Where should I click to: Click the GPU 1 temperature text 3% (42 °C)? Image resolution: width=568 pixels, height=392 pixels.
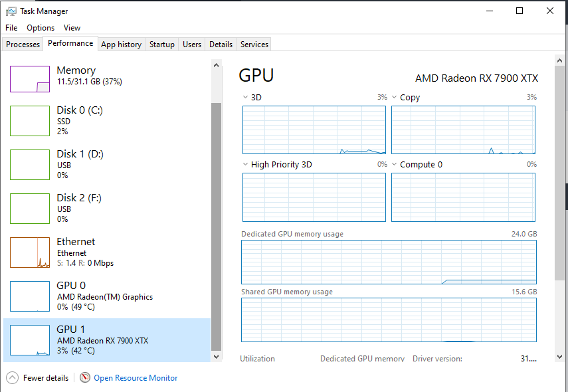pyautogui.click(x=76, y=351)
